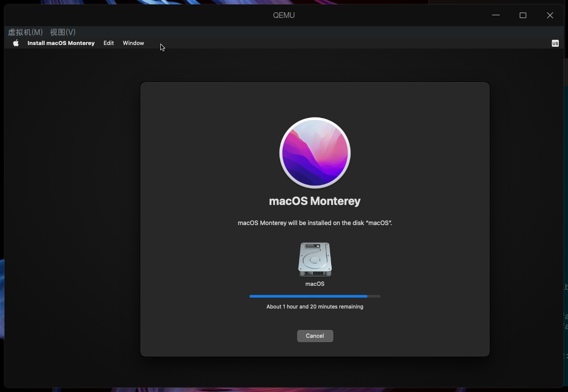The image size is (568, 392).
Task: Click the macOS Monterey circular logo
Action: pyautogui.click(x=315, y=153)
